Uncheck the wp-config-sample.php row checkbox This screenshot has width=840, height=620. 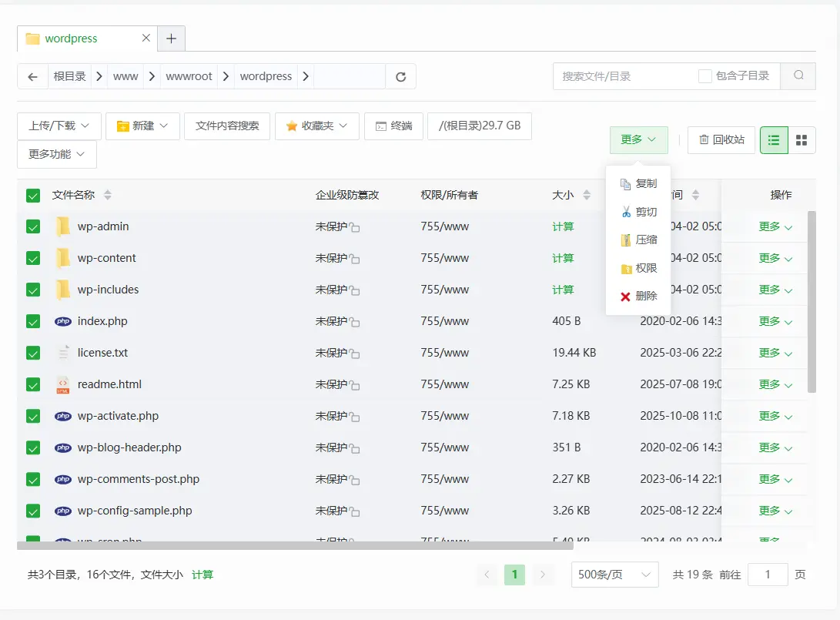coord(33,511)
